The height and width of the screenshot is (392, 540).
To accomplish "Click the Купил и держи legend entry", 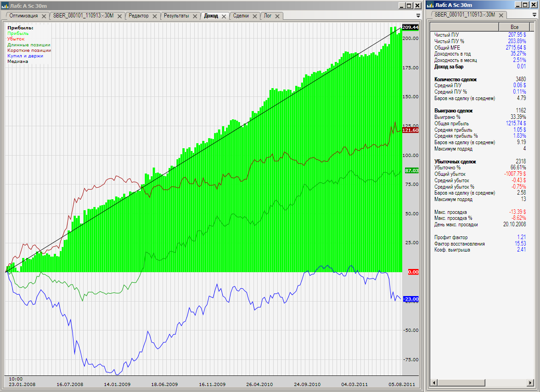I will pyautogui.click(x=25, y=56).
